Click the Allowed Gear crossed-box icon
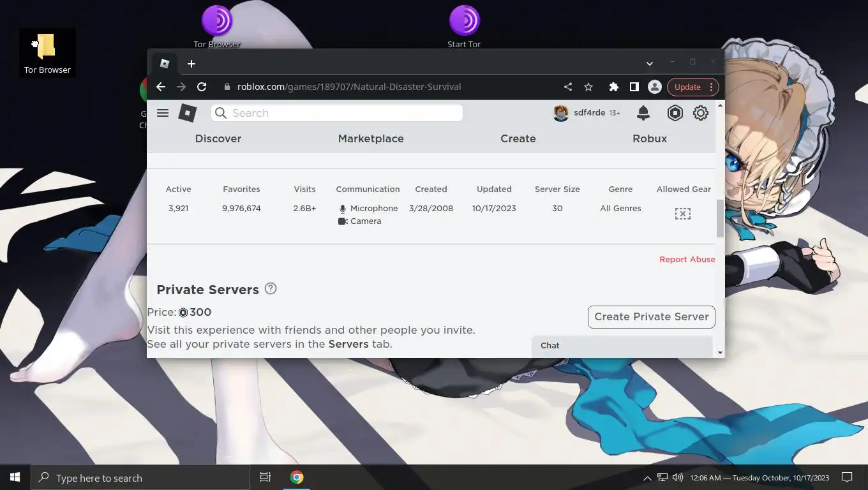This screenshot has height=490, width=868. (683, 213)
